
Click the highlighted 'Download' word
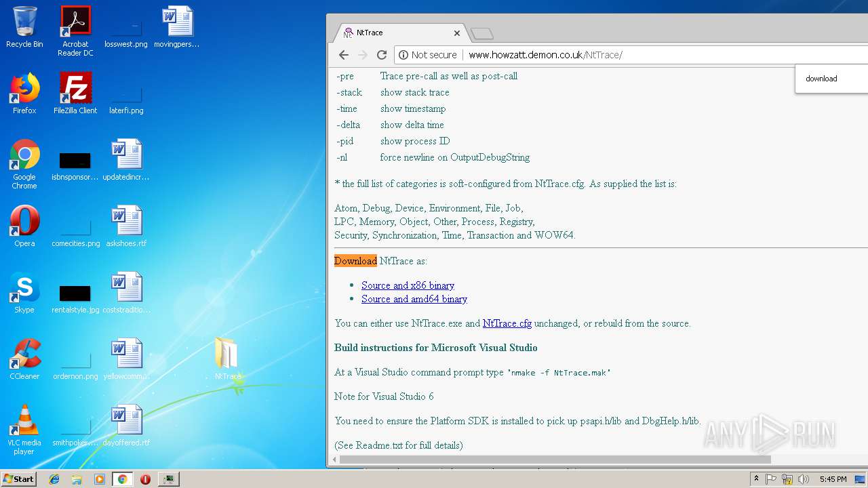(355, 261)
